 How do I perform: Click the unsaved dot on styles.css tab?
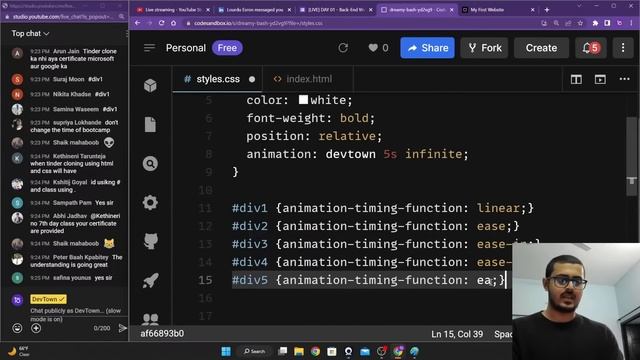pyautogui.click(x=252, y=79)
